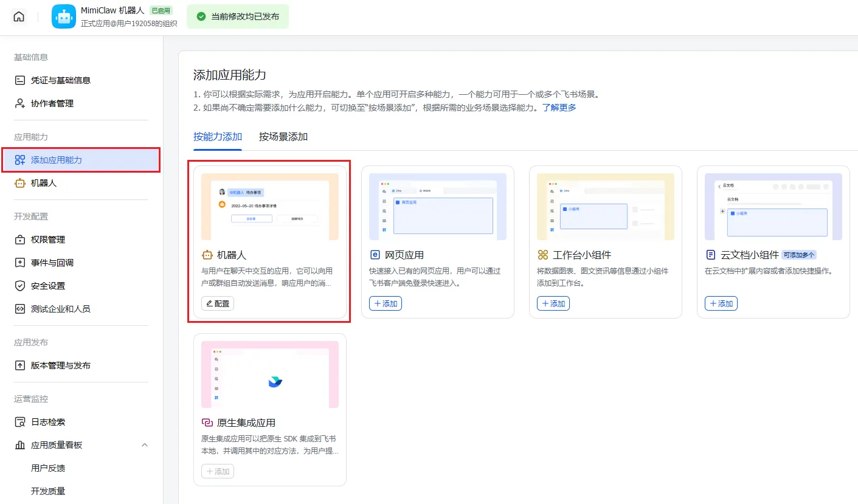Collapse the 应用质量看板 section
The width and height of the screenshot is (858, 504).
coord(144,445)
